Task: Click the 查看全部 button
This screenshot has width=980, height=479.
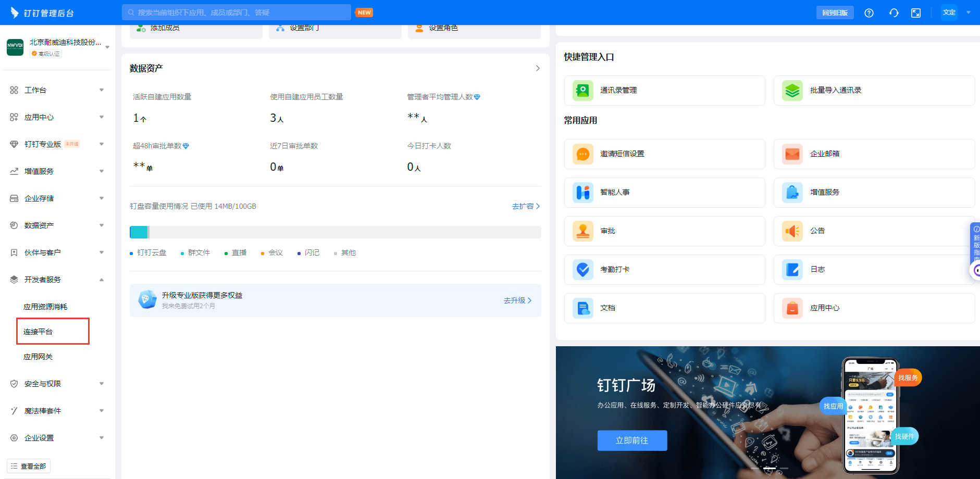Action: 29,466
